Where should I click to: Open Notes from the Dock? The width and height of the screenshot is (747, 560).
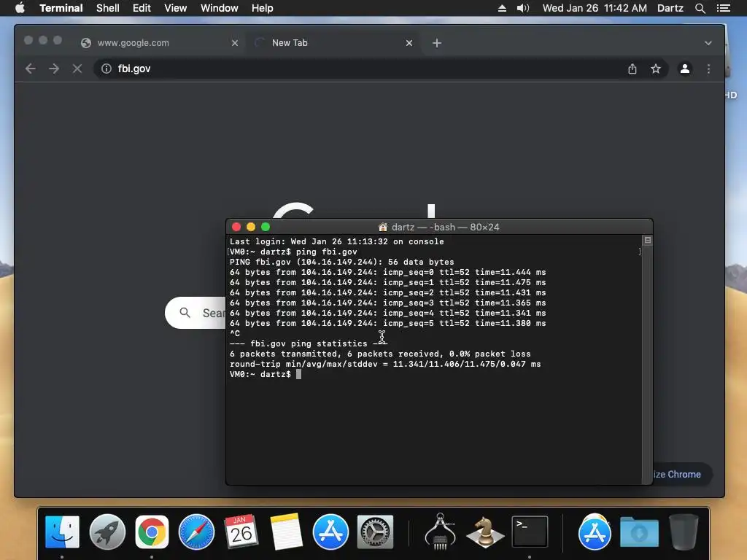(286, 532)
